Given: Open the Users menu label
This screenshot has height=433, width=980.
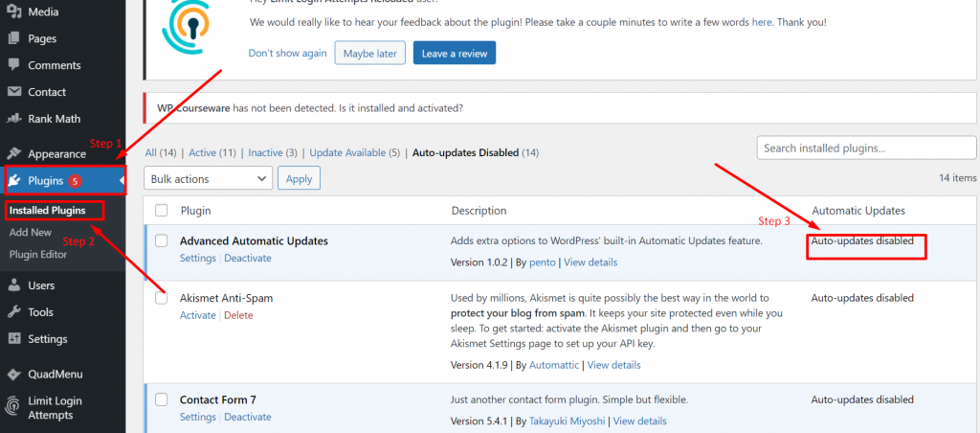Looking at the screenshot, I should 41,285.
